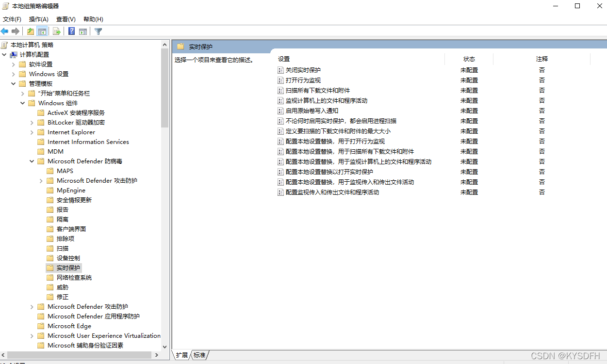Image resolution: width=607 pixels, height=364 pixels.
Task: Click the folder icon next to 扫描
Action: click(x=50, y=249)
